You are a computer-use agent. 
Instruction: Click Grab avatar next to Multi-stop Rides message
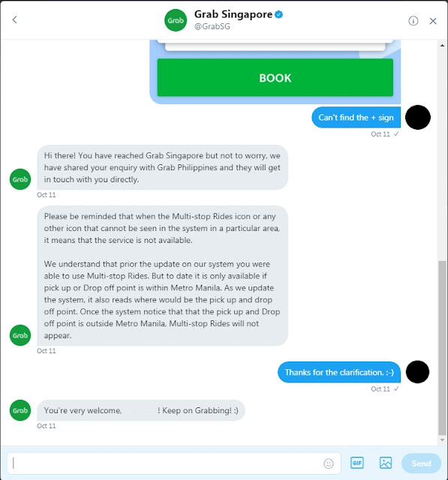(20, 335)
